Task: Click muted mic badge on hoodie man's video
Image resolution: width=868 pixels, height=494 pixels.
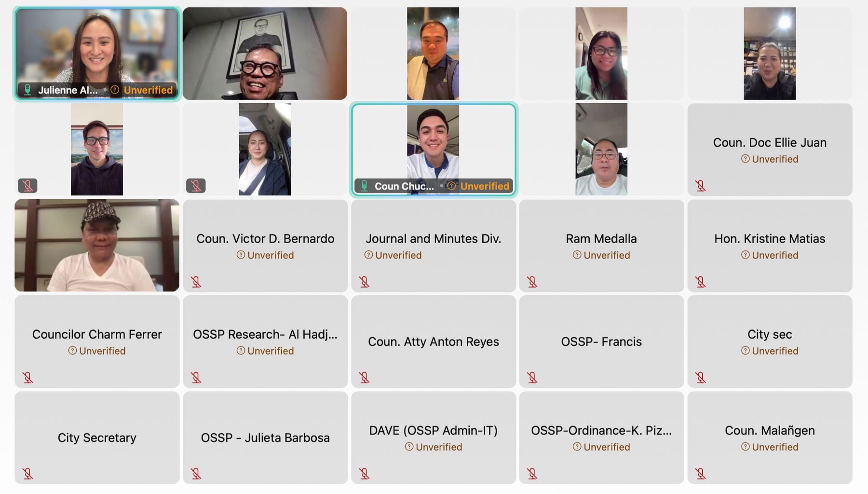Action: 28,186
